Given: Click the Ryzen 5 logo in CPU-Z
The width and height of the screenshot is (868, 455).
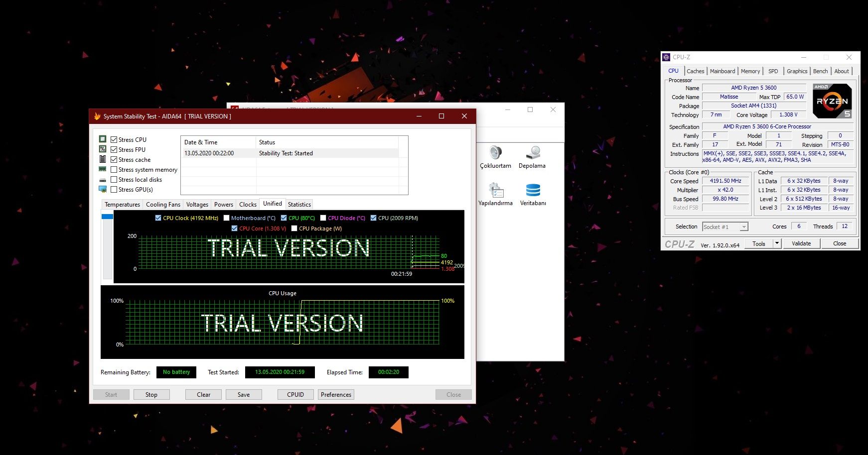Looking at the screenshot, I should click(x=832, y=101).
